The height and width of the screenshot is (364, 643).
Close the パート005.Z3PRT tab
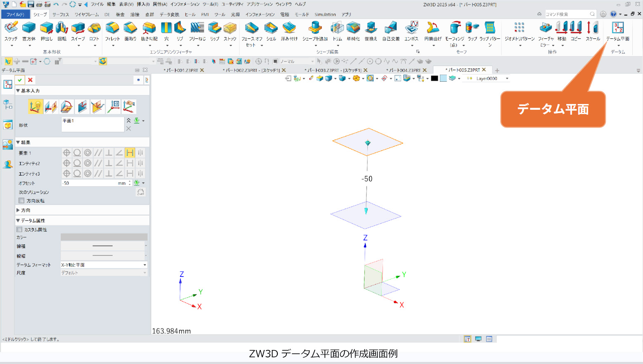point(484,70)
